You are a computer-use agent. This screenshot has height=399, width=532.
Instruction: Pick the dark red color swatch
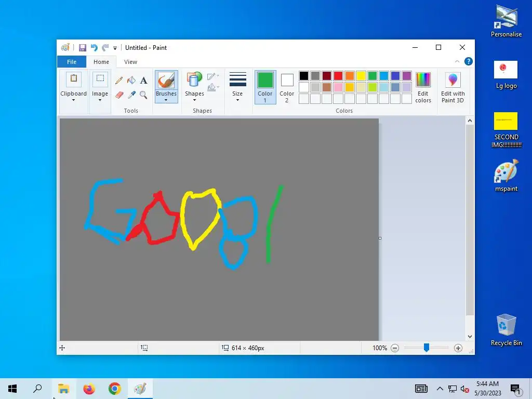[327, 76]
